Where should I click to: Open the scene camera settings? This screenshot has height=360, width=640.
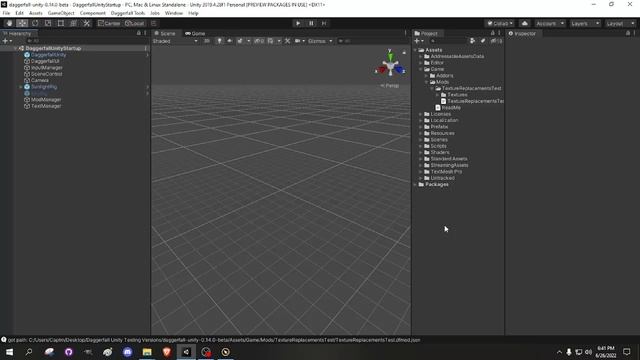298,41
